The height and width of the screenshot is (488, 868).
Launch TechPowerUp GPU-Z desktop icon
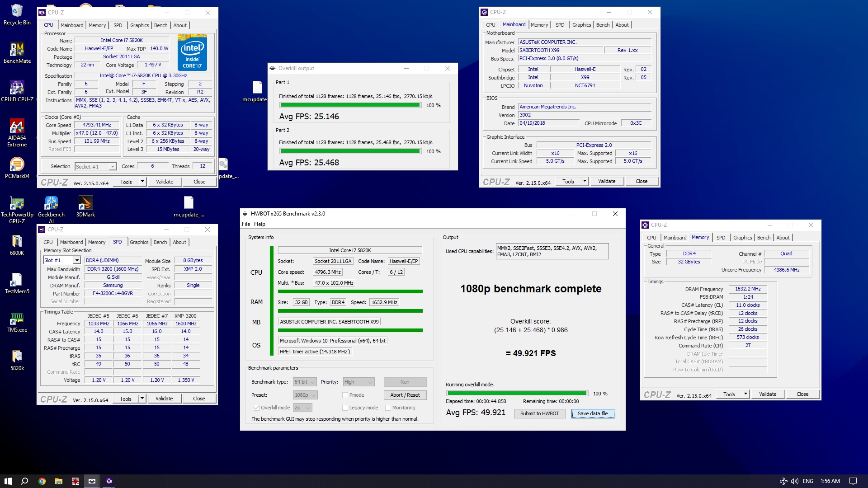coord(17,210)
